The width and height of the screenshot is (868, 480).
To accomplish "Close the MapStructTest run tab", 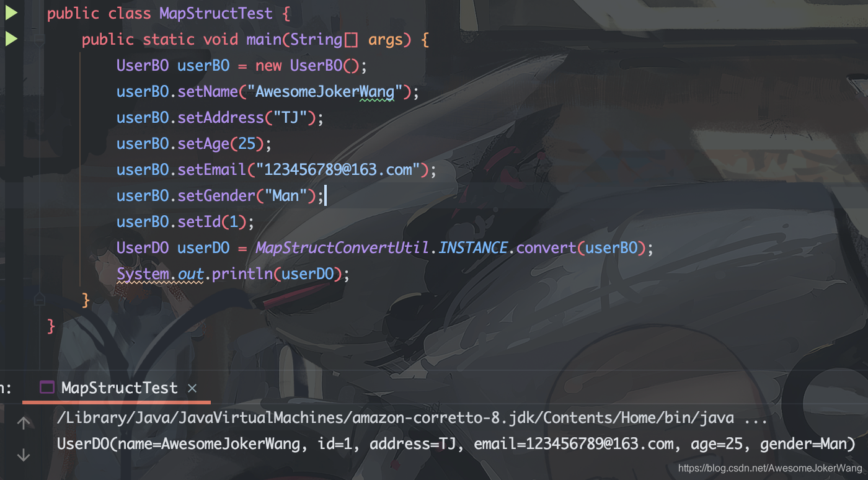I will click(192, 388).
